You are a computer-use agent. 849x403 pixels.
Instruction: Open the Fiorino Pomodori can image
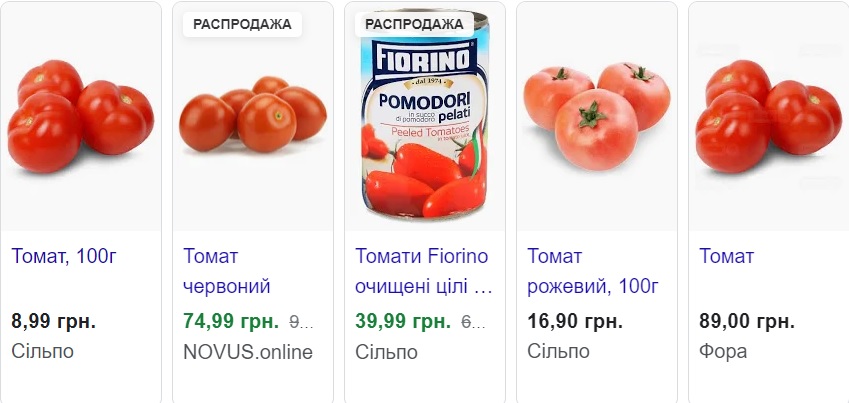click(x=424, y=125)
